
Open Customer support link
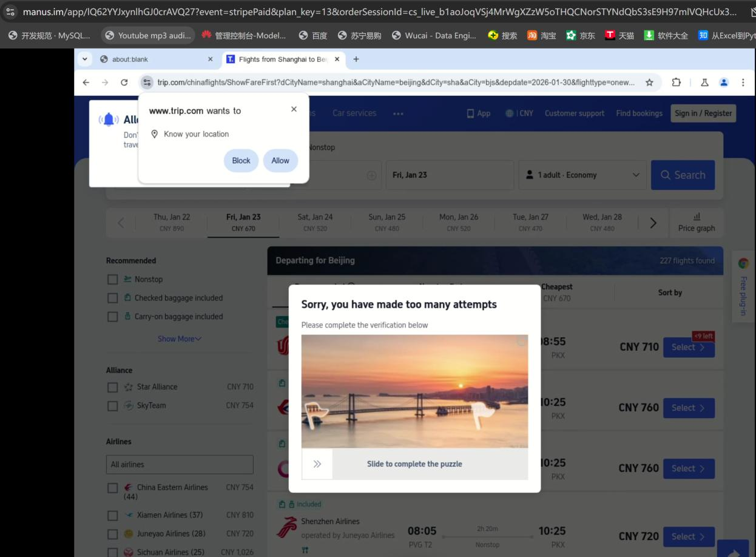pos(575,113)
